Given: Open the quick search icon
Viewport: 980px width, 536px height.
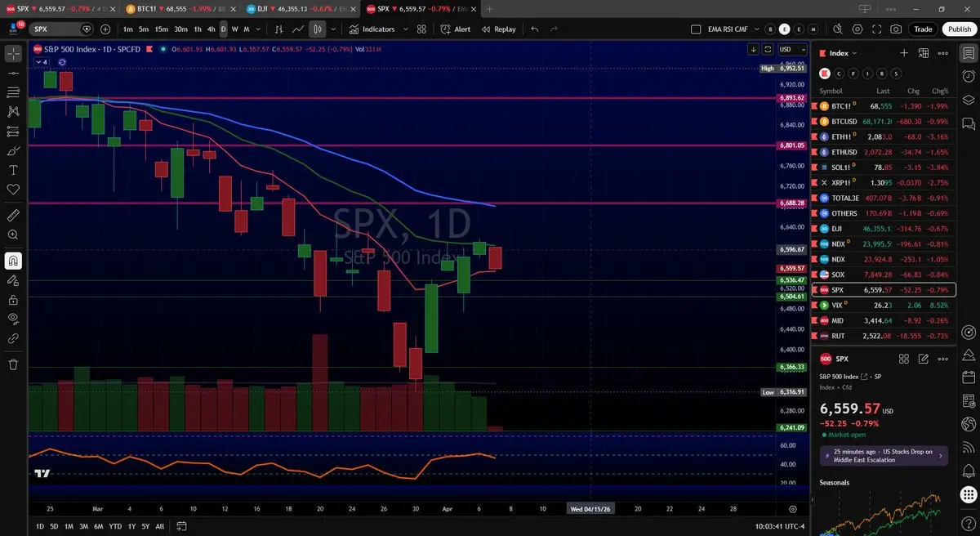Looking at the screenshot, I should (x=837, y=29).
